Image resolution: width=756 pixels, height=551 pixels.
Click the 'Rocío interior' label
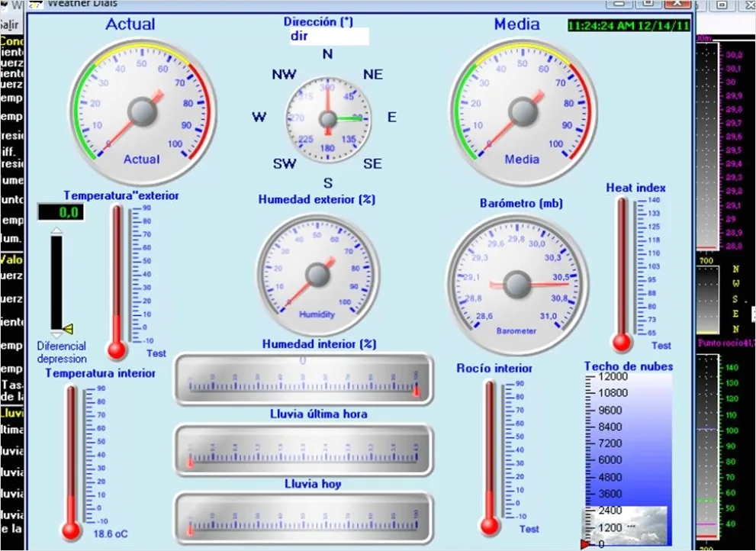[x=494, y=368]
